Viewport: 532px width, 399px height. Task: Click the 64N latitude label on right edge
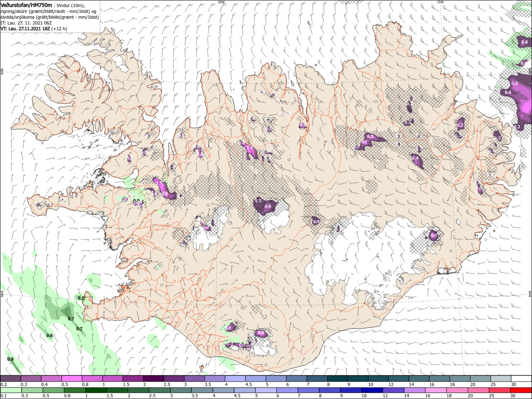(530, 294)
